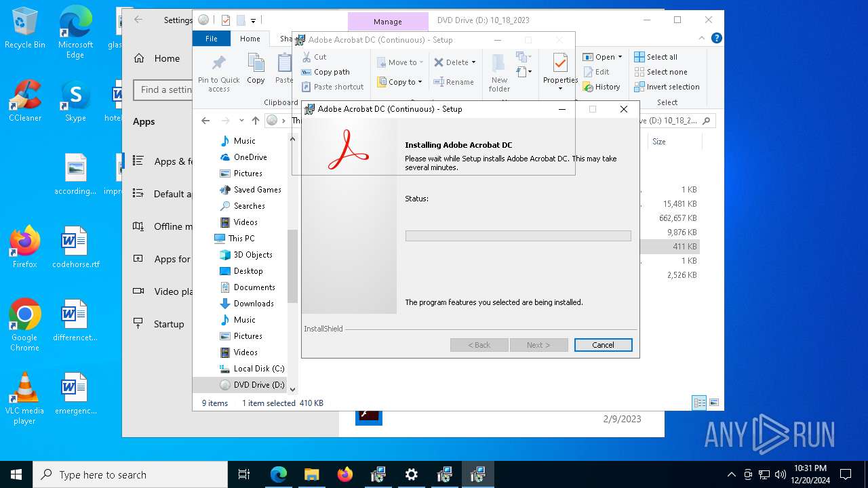Open Task View on taskbar
Screen dimensions: 868x488
245,474
